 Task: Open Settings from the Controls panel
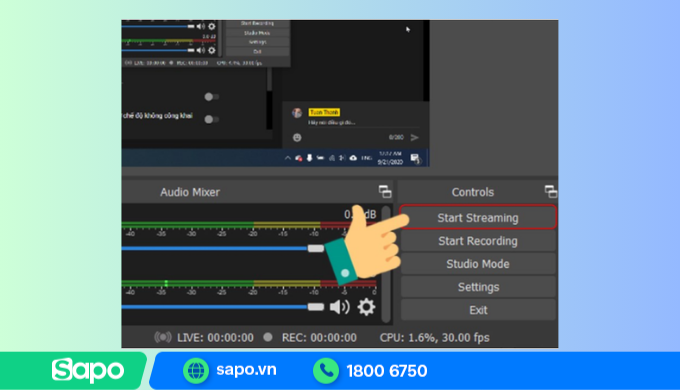pyautogui.click(x=478, y=287)
